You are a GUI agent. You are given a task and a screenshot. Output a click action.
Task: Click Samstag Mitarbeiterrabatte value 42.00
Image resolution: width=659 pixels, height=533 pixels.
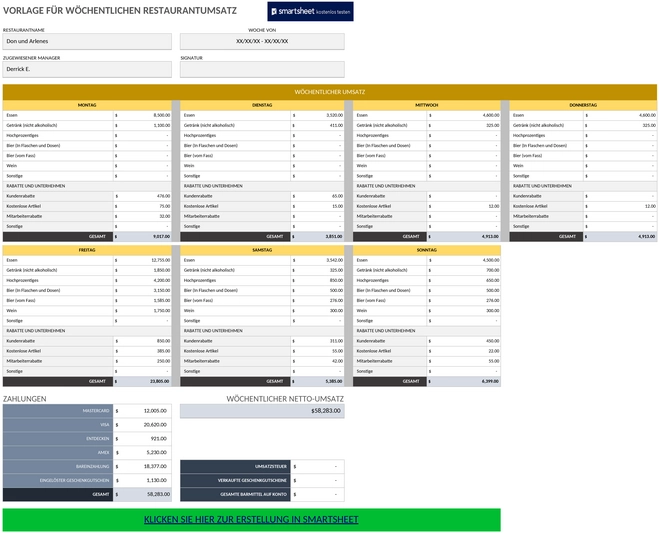coord(317,361)
